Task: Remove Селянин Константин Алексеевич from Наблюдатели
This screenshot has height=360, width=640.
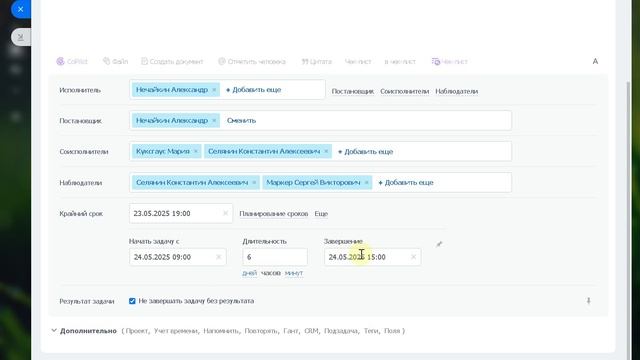Action: pyautogui.click(x=254, y=182)
